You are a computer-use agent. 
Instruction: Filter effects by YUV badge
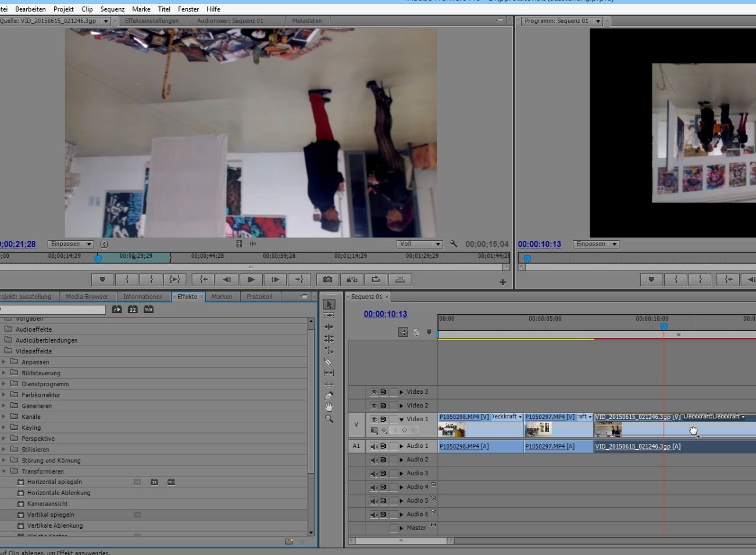[149, 309]
